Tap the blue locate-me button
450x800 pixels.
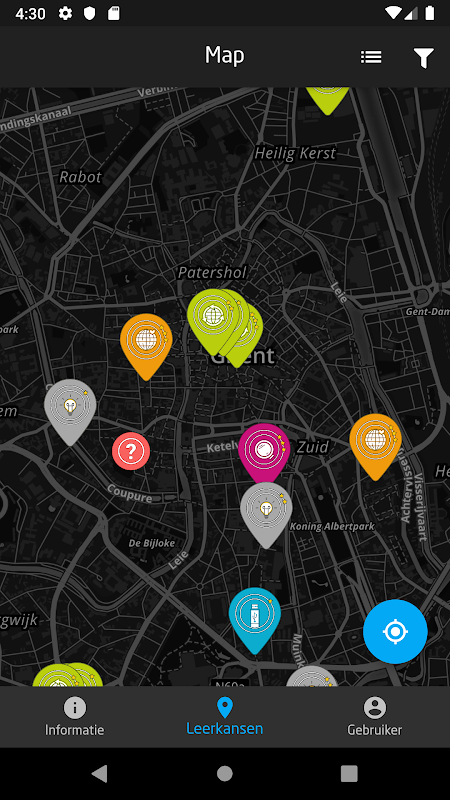[395, 632]
